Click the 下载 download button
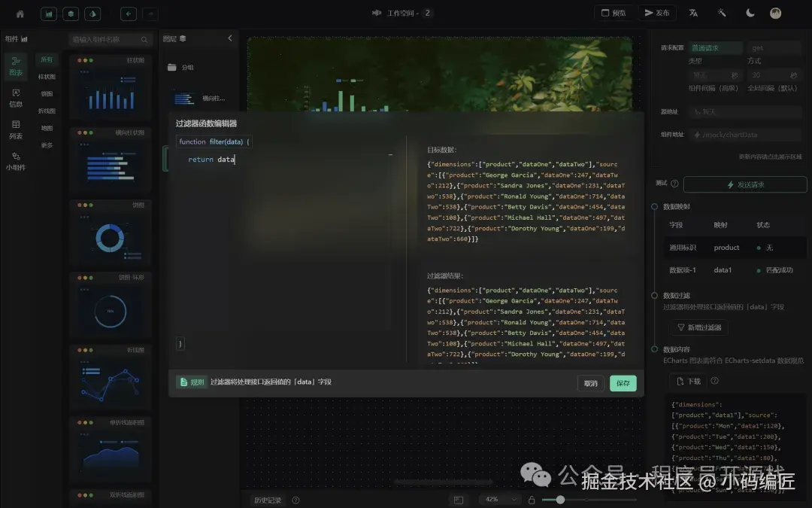The width and height of the screenshot is (812, 508). tap(688, 381)
